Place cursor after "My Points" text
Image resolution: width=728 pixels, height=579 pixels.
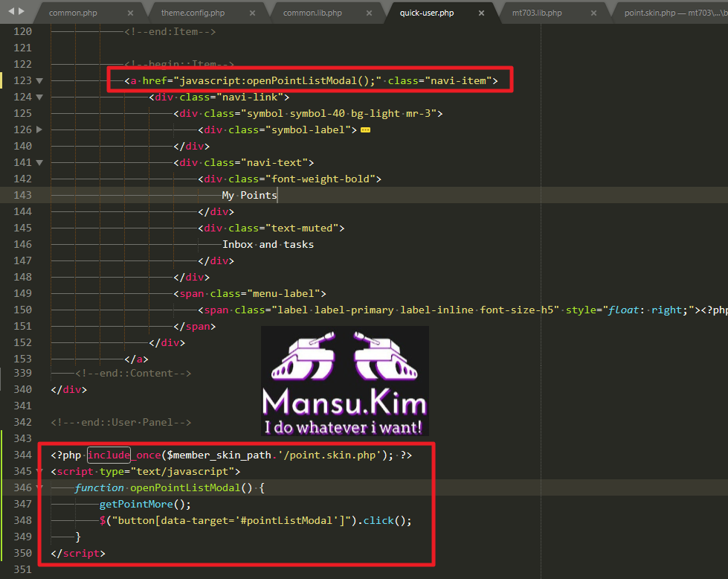coord(277,195)
